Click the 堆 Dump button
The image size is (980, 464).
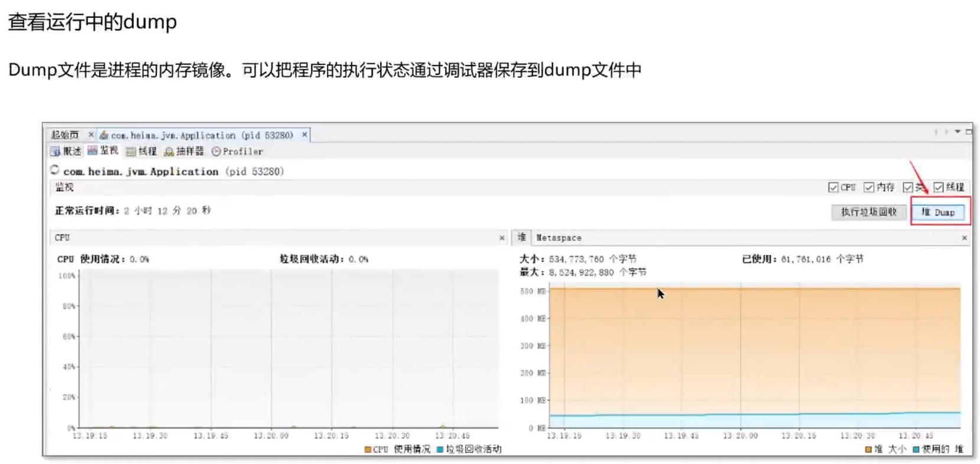point(938,212)
